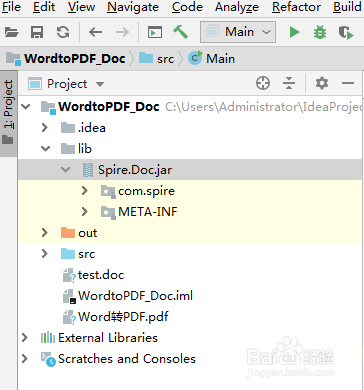
Task: Click the Collapse All icon in Project panel
Action: pyautogui.click(x=289, y=83)
